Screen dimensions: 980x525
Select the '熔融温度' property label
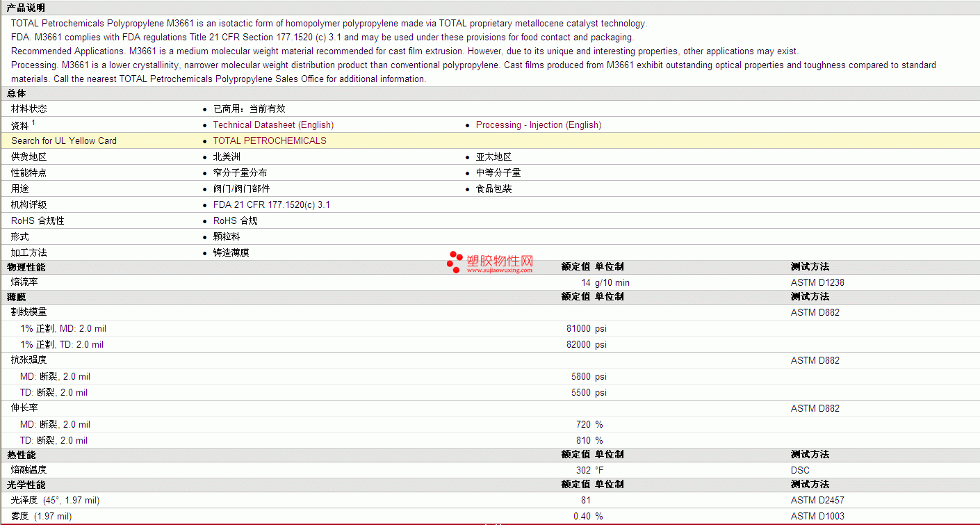[x=29, y=470]
